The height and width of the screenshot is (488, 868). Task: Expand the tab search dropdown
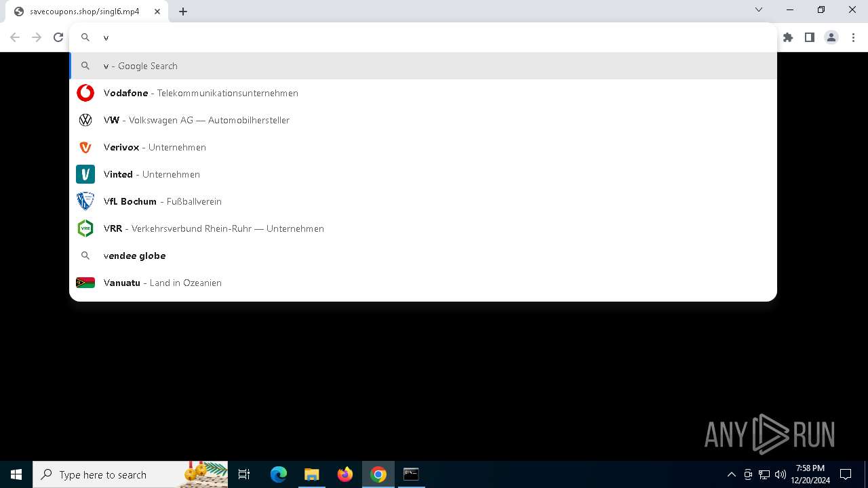pos(759,9)
